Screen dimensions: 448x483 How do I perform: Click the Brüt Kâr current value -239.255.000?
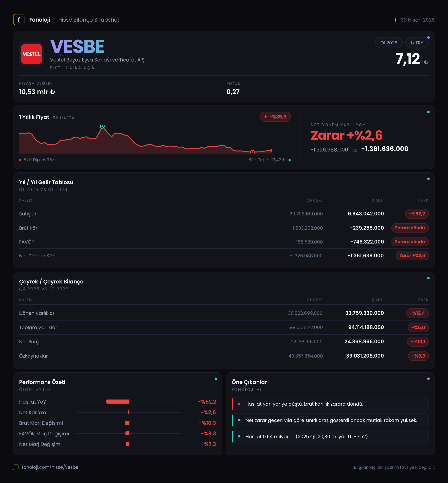pos(367,228)
